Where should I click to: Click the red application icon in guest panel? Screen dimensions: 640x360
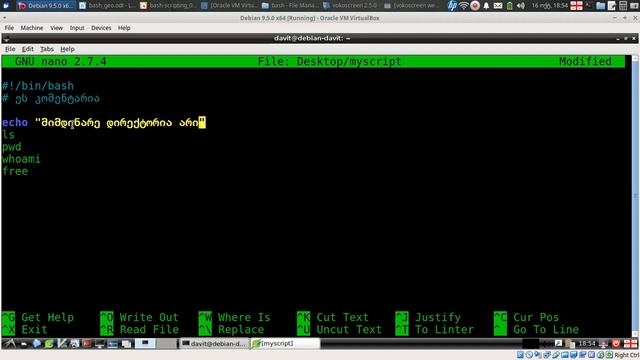click(x=87, y=344)
